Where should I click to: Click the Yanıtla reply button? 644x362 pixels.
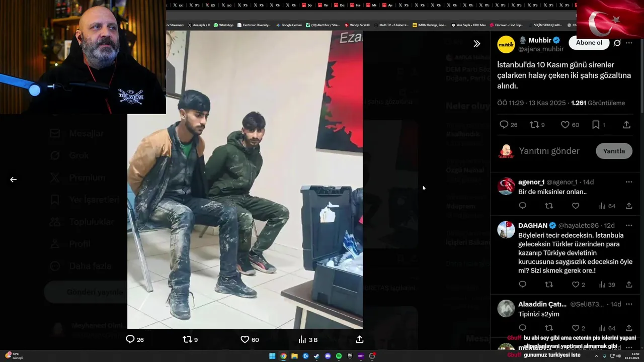pos(614,151)
